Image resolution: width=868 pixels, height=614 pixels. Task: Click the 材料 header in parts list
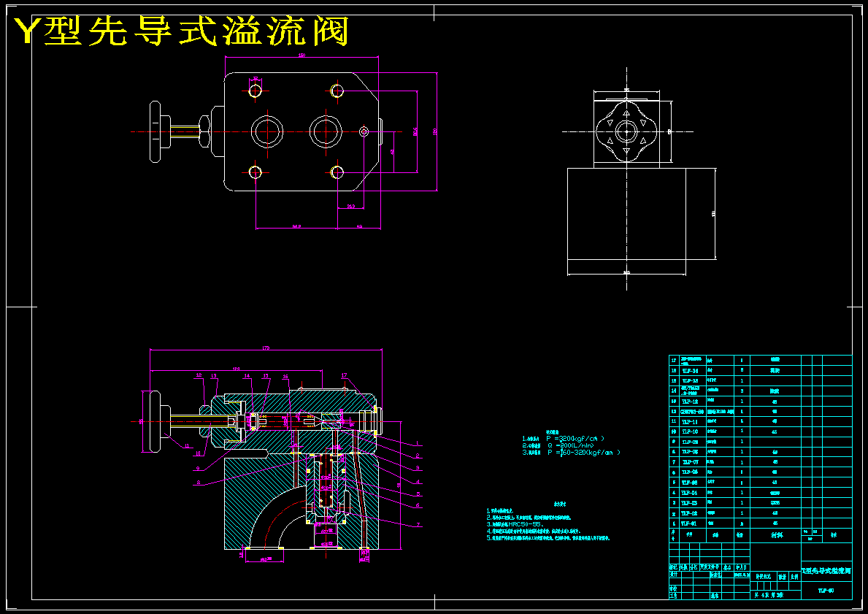click(776, 535)
